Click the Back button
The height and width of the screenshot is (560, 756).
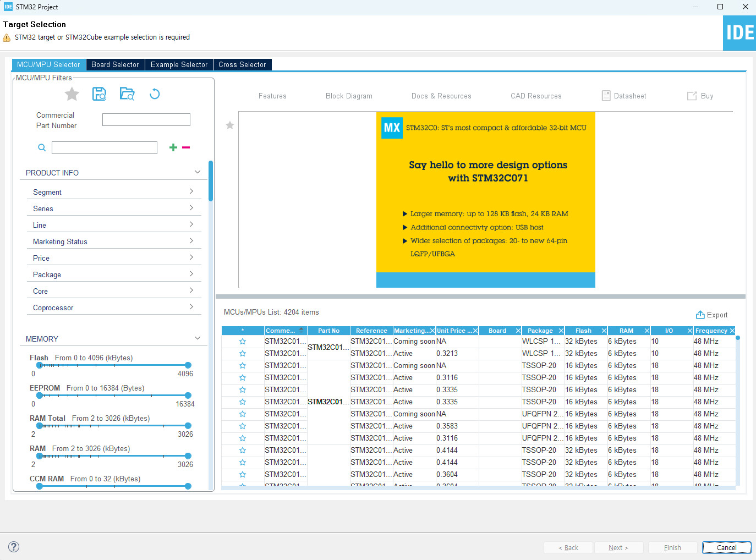click(568, 547)
